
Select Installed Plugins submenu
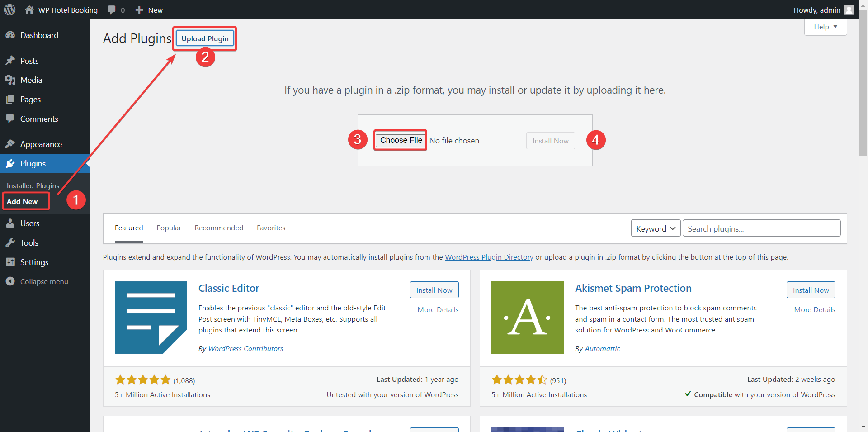coord(33,185)
